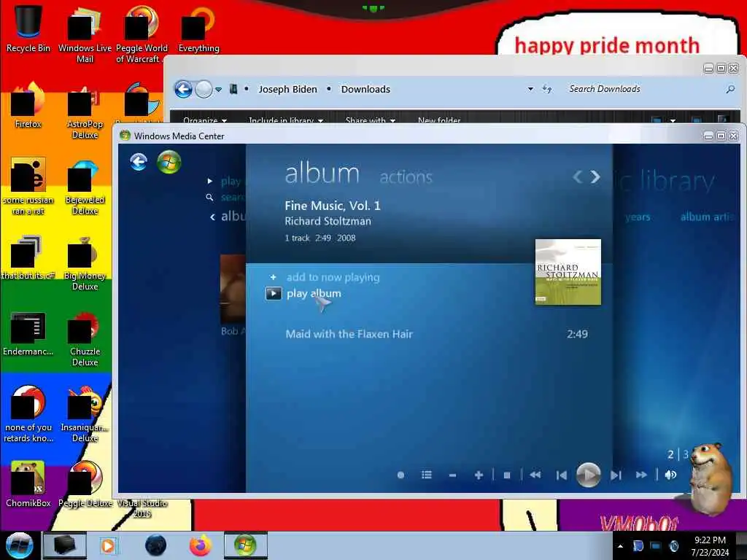Open the guide list icon in transport bar
This screenshot has height=560, width=747.
tap(426, 475)
